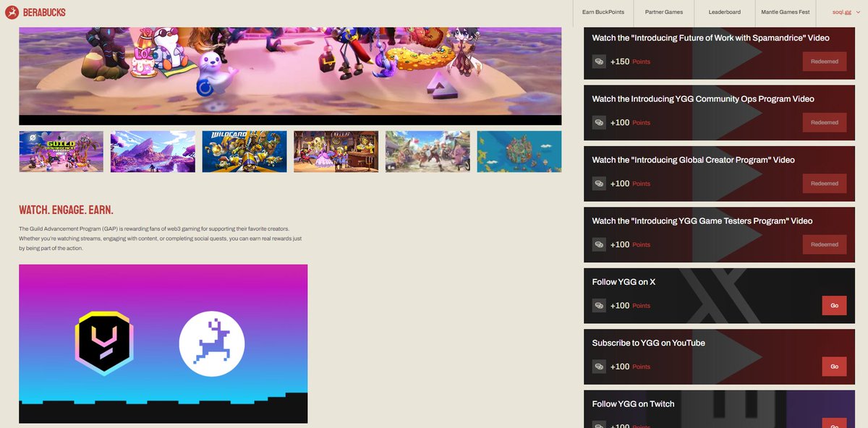Viewport: 868px width, 428px height.
Task: Open the Earn BuckPoints tab
Action: pos(603,12)
